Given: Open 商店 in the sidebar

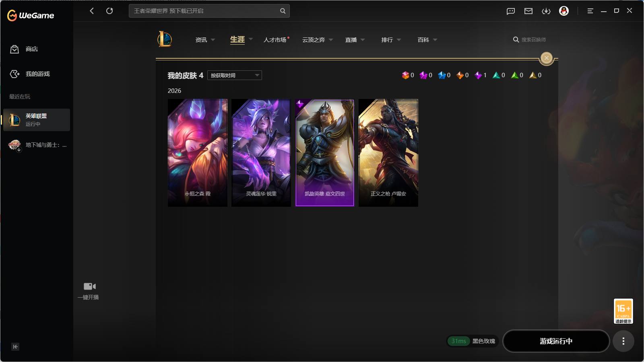Looking at the screenshot, I should click(31, 49).
